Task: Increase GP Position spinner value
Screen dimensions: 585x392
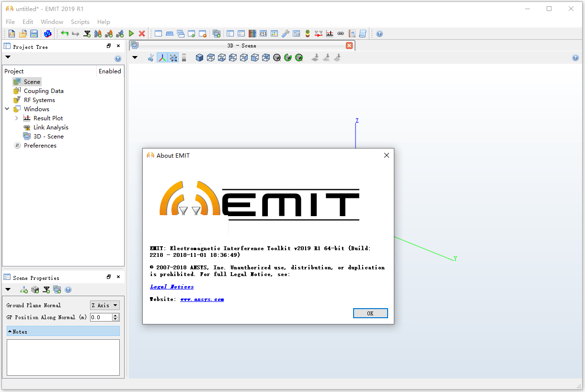Action: coord(115,315)
